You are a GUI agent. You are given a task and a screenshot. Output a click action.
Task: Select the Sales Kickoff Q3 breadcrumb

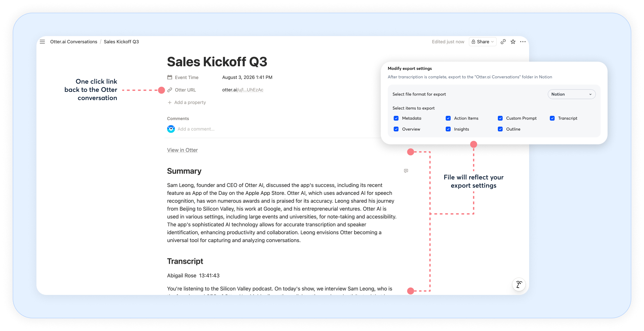tap(121, 42)
